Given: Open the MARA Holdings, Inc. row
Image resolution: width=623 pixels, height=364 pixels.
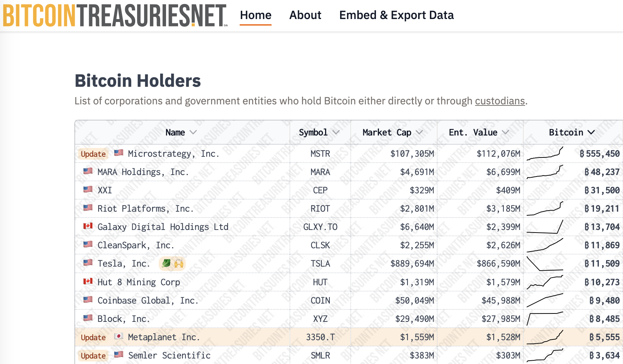Looking at the screenshot, I should click(143, 172).
